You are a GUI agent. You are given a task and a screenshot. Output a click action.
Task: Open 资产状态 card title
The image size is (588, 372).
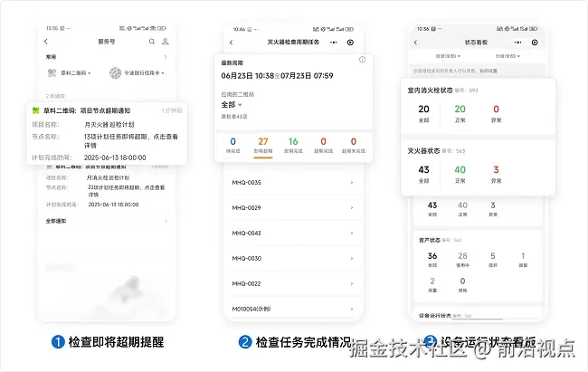click(430, 240)
